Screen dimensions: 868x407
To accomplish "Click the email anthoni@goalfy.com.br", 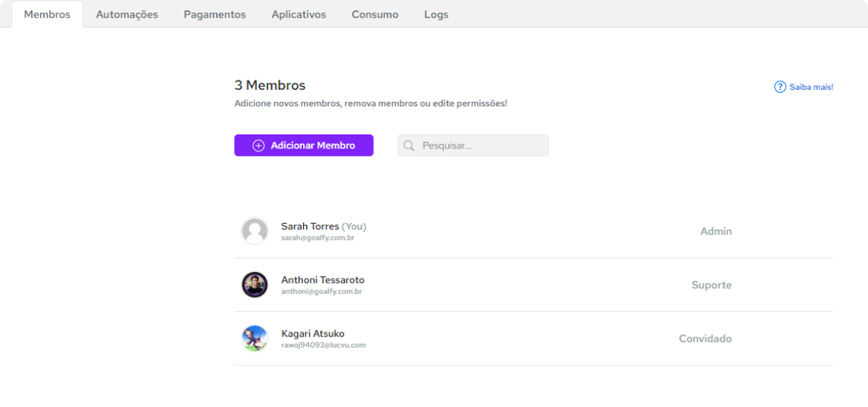I will [x=322, y=291].
